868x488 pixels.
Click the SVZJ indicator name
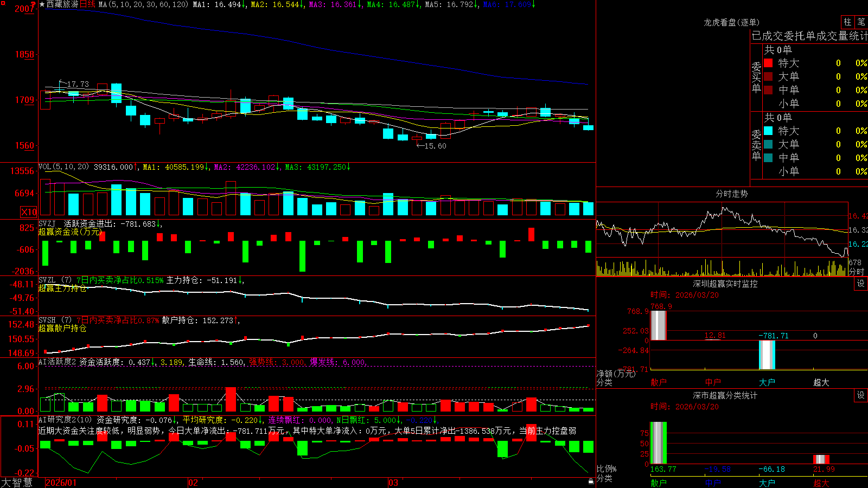pos(47,223)
